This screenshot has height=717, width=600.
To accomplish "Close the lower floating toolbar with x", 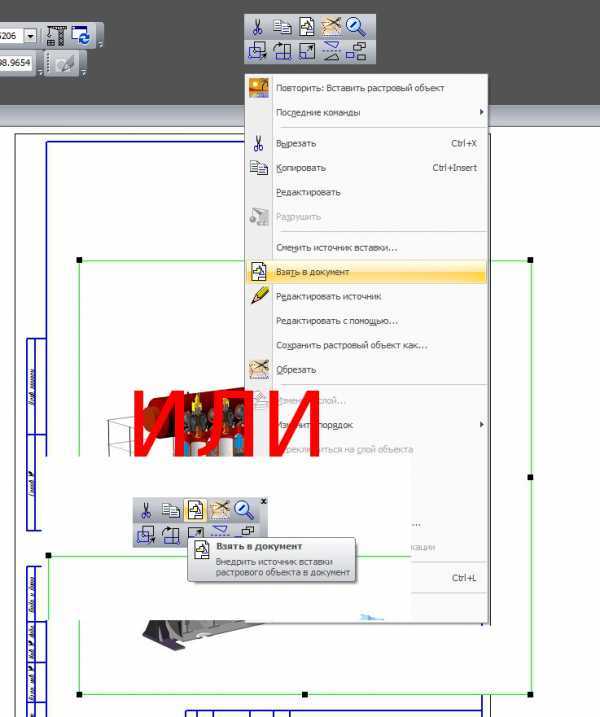I will click(263, 502).
